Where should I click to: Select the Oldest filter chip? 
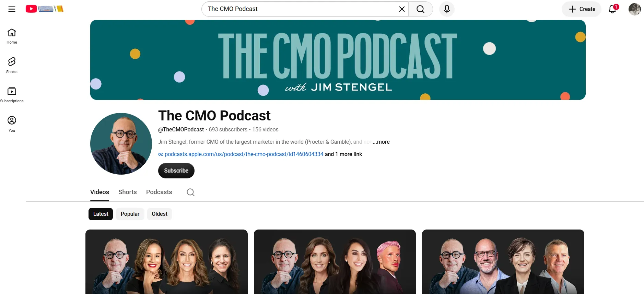(160, 214)
